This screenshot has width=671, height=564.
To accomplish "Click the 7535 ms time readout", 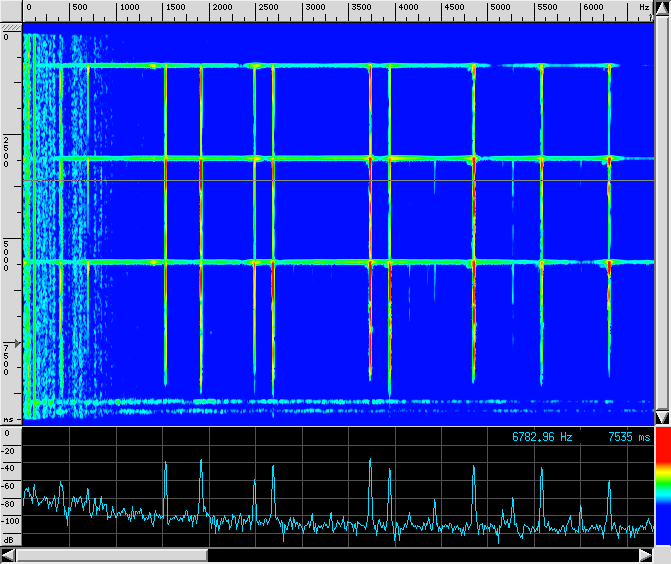I will pyautogui.click(x=627, y=437).
